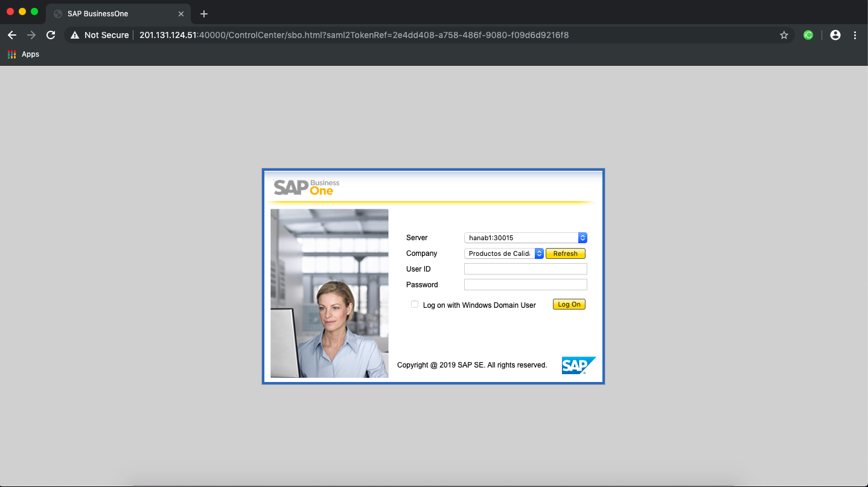
Task: Click the woman photo on login panel
Action: pos(330,293)
